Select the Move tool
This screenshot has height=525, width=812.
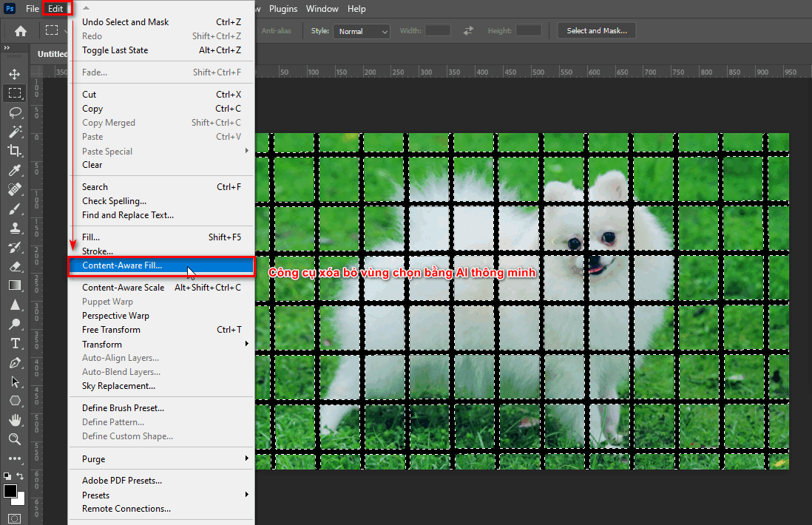click(16, 73)
